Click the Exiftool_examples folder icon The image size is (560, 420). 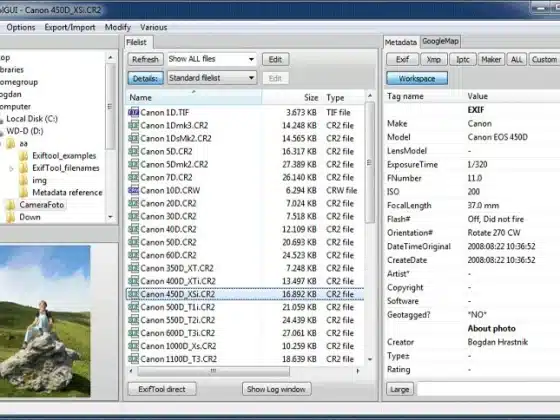[x=24, y=156]
